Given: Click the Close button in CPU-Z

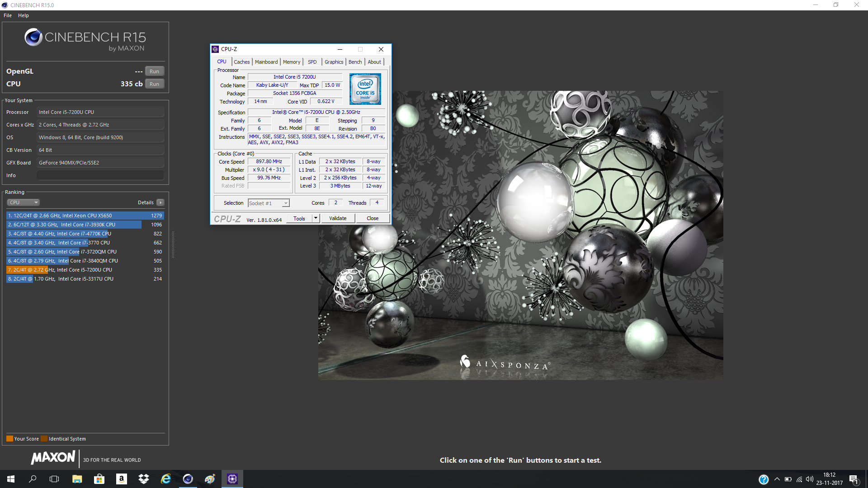Looking at the screenshot, I should coord(373,219).
